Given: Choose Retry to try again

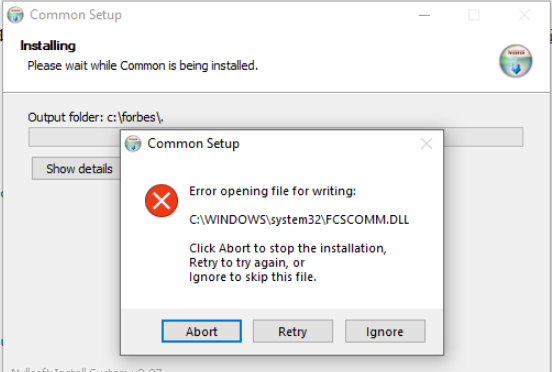Looking at the screenshot, I should (293, 331).
